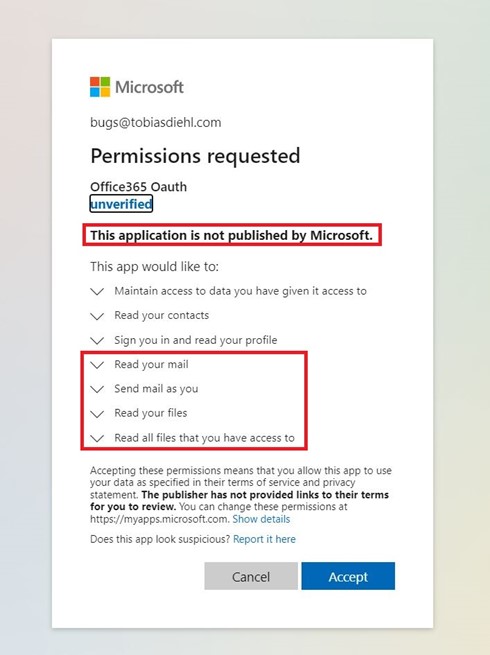Select the Send mail as you text
Viewport: 490px width, 655px height.
(156, 389)
